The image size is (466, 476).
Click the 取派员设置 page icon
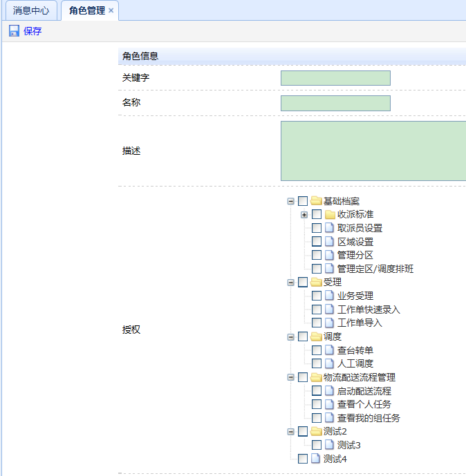(329, 228)
